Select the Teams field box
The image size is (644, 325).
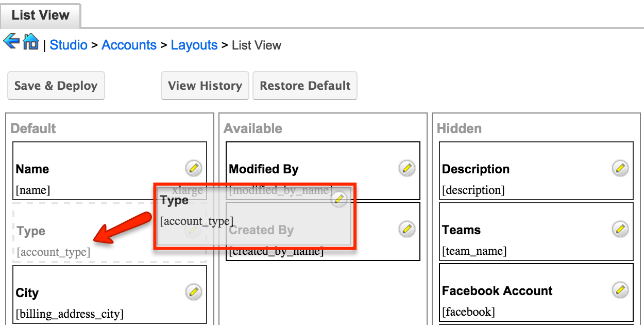536,232
